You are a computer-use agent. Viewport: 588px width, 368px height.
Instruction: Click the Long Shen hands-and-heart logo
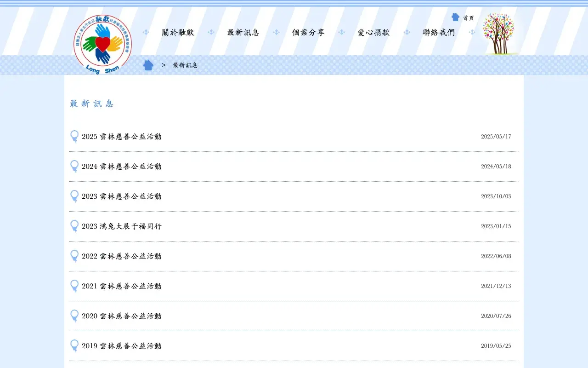pyautogui.click(x=102, y=44)
